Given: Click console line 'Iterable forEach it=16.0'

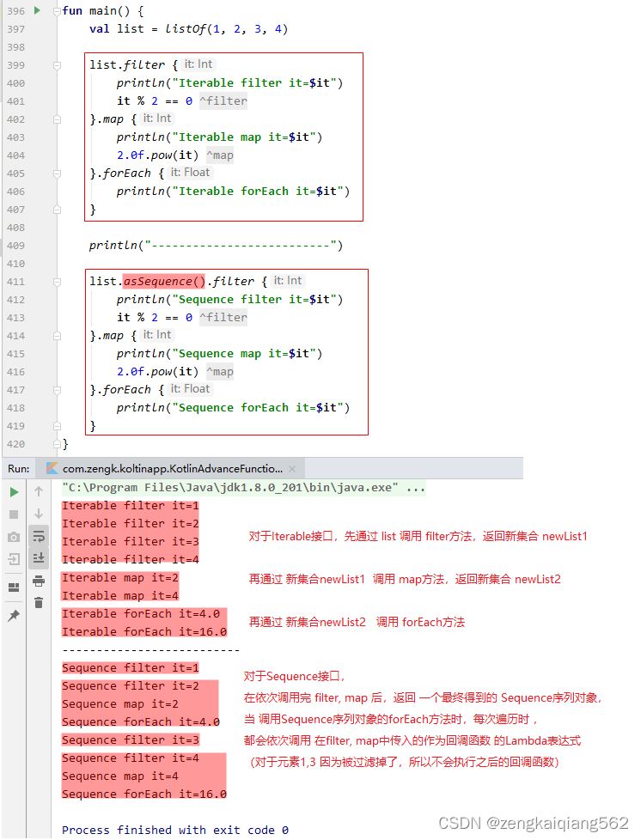Looking at the screenshot, I should coord(144,632).
